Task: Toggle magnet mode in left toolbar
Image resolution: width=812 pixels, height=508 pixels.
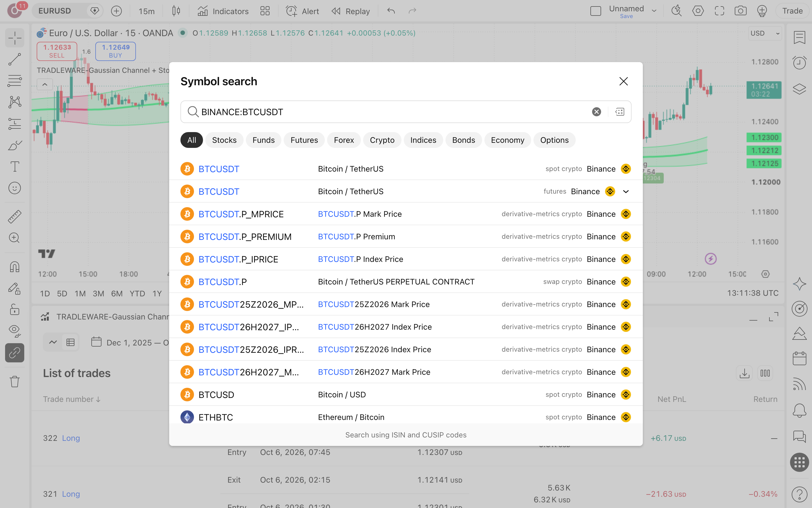Action: [x=14, y=267]
